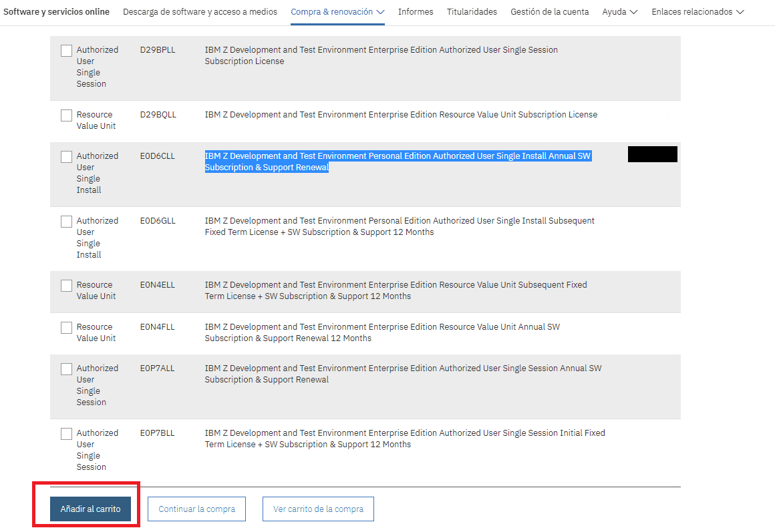Open the Titularidades section
775x532 pixels.
(472, 12)
